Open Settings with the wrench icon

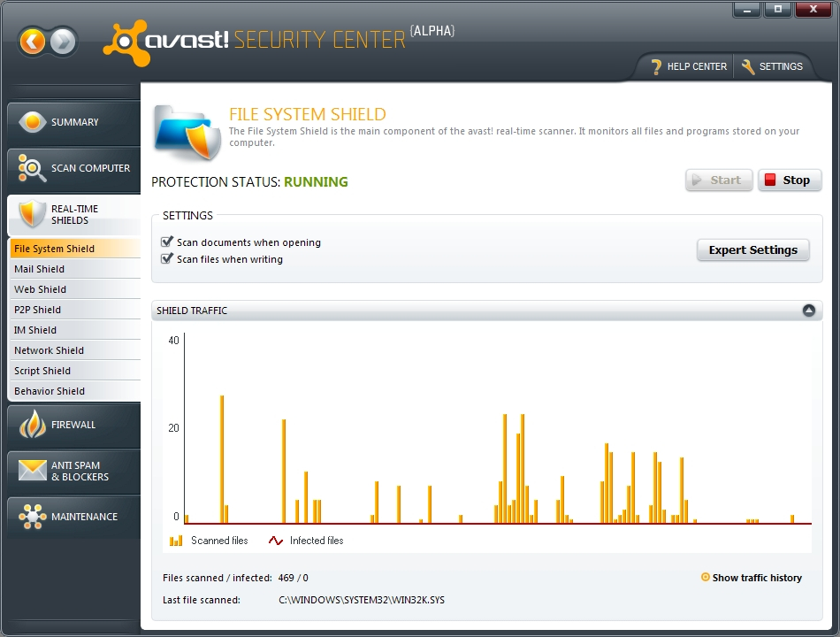(748, 67)
